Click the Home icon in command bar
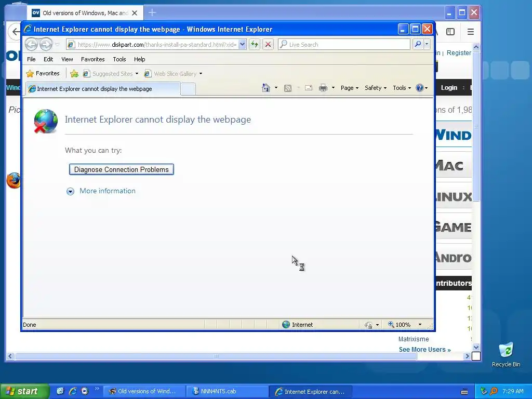 266,88
